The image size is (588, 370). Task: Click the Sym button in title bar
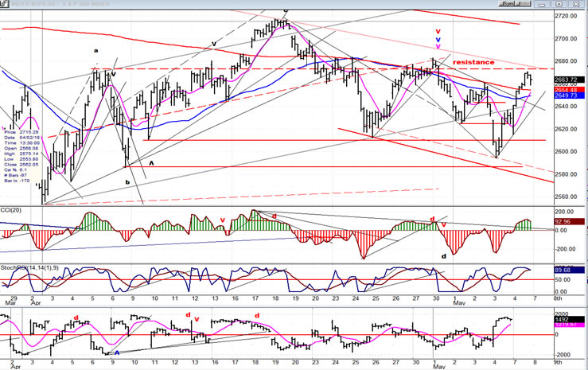(x=507, y=4)
